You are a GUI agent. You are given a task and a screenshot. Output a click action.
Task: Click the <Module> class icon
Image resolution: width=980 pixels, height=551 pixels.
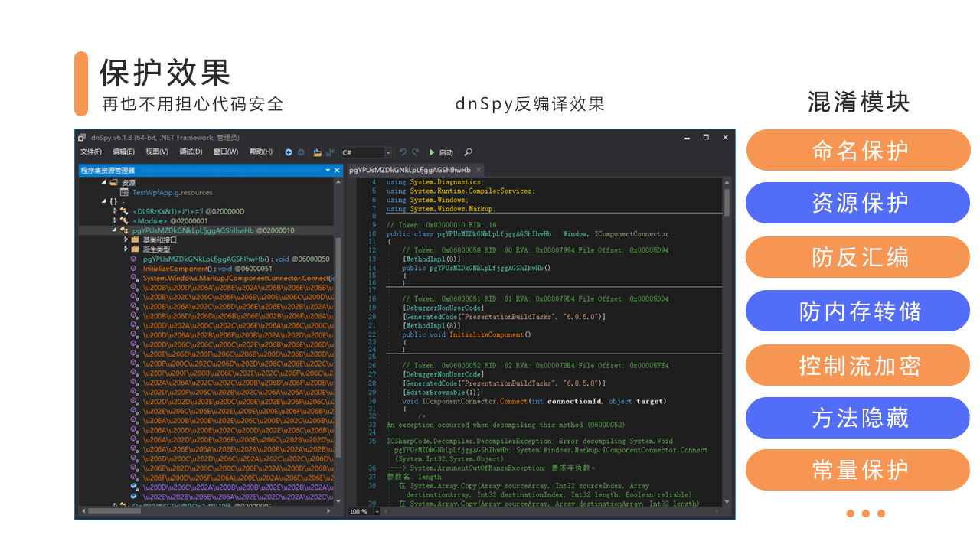pyautogui.click(x=124, y=220)
